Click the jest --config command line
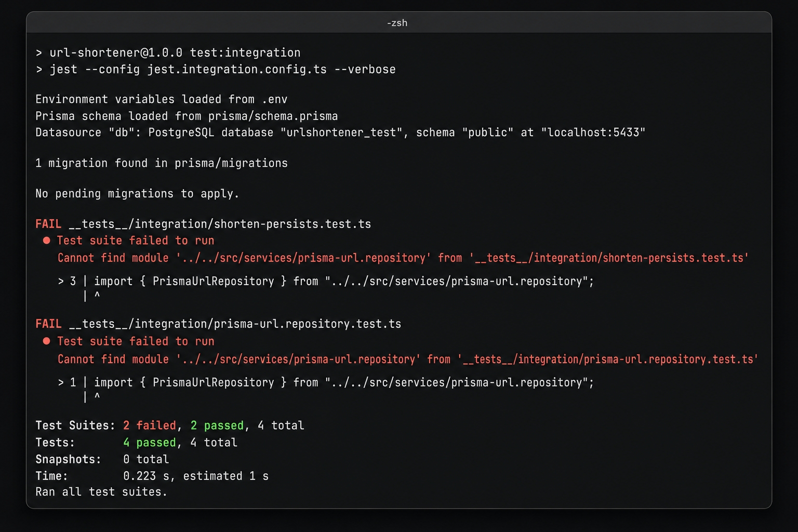The height and width of the screenshot is (532, 798). click(216, 70)
